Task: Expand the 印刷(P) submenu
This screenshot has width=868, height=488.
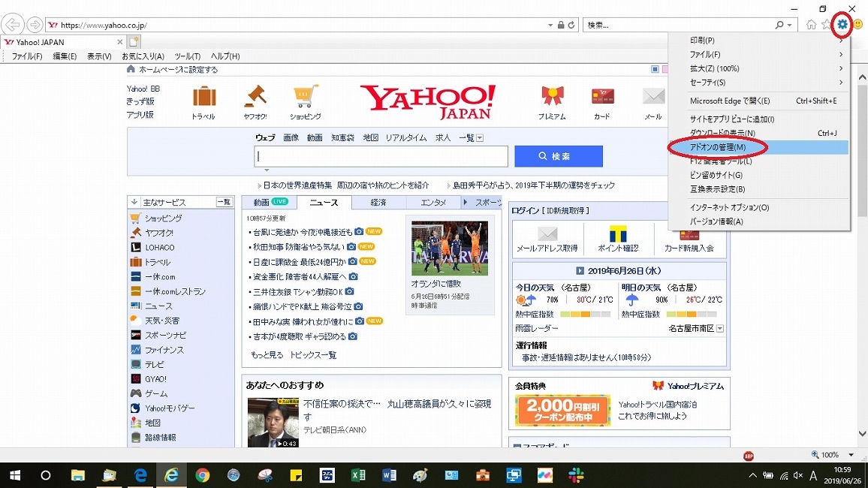Action: point(841,41)
